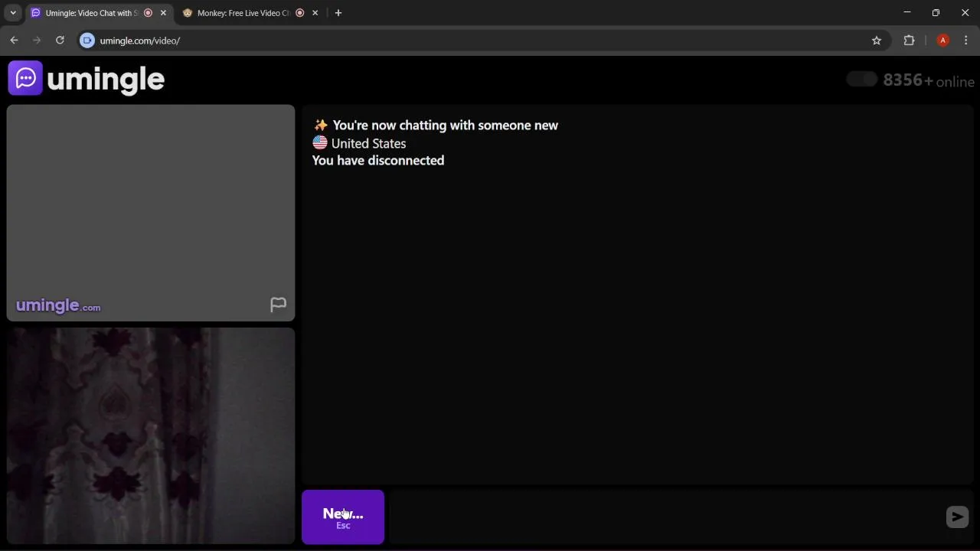Toggle the switch beside online count
980x551 pixels.
point(861,80)
